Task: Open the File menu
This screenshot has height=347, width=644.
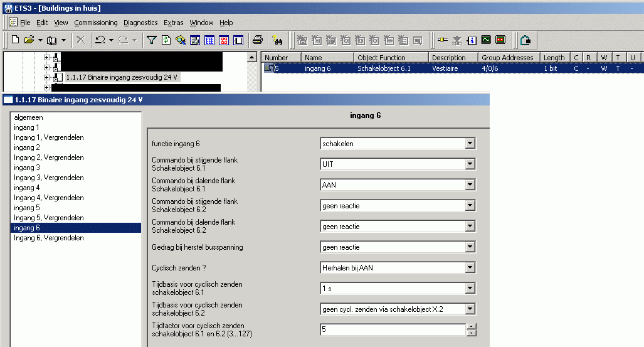Action: 25,23
